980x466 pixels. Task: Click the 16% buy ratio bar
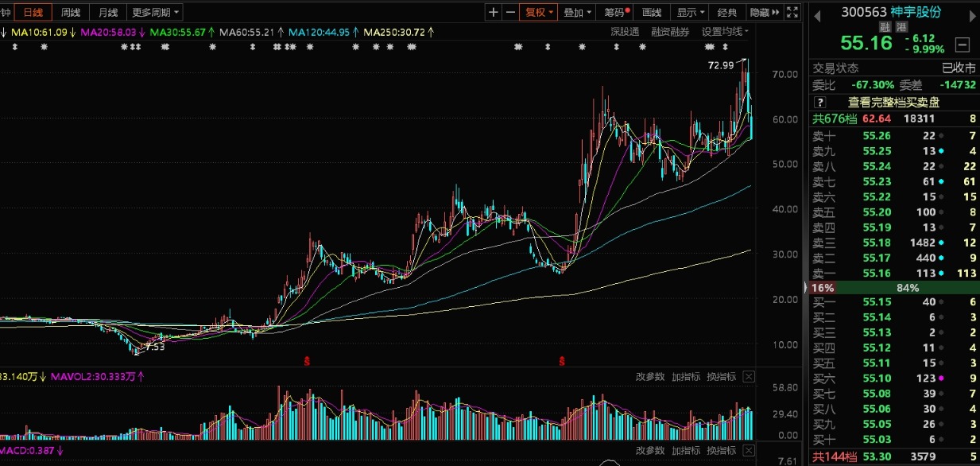pos(822,287)
